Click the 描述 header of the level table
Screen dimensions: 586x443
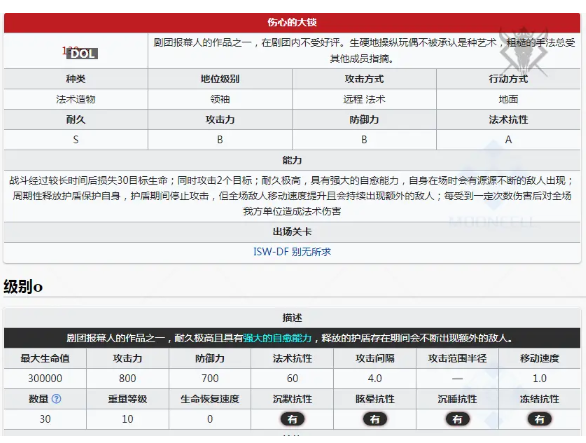tap(292, 318)
